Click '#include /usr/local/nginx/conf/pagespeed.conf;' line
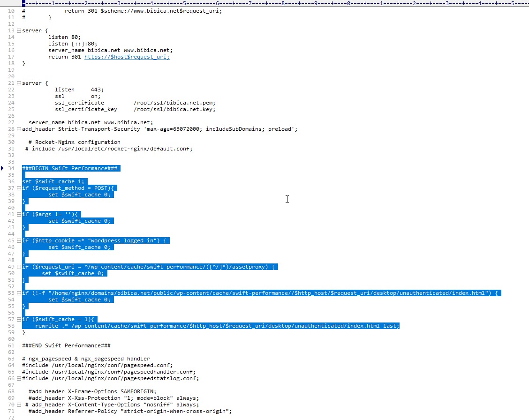Screen dimensions: 529x420 pos(97,366)
